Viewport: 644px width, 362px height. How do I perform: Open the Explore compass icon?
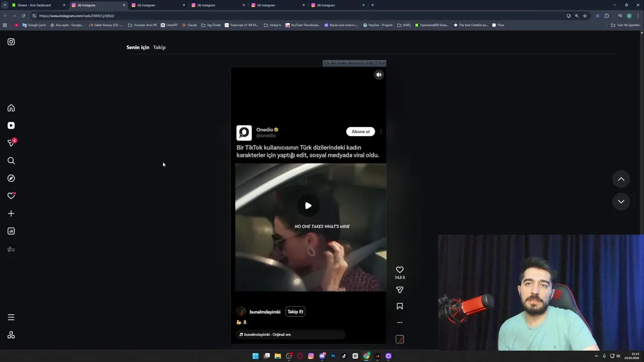point(11,178)
